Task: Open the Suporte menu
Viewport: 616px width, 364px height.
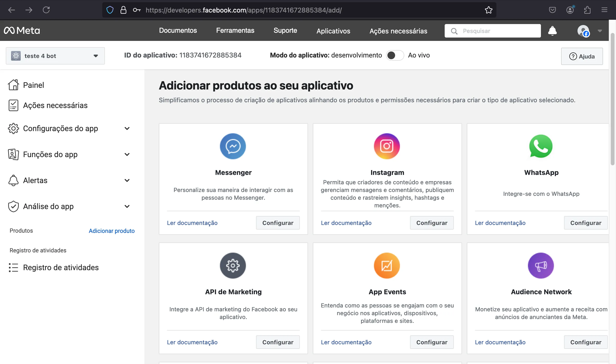Action: point(285,30)
